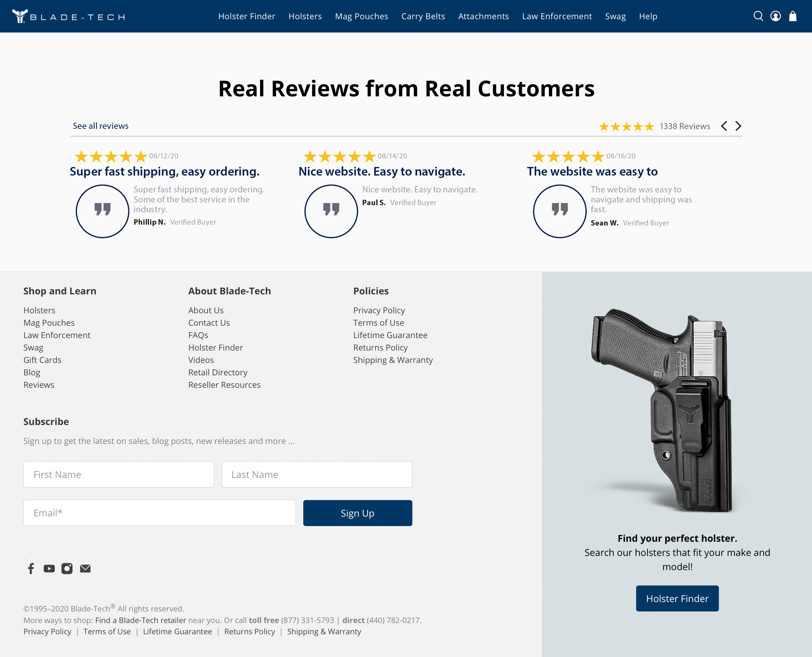The height and width of the screenshot is (657, 812).
Task: Open the Facebook social icon
Action: tap(31, 568)
